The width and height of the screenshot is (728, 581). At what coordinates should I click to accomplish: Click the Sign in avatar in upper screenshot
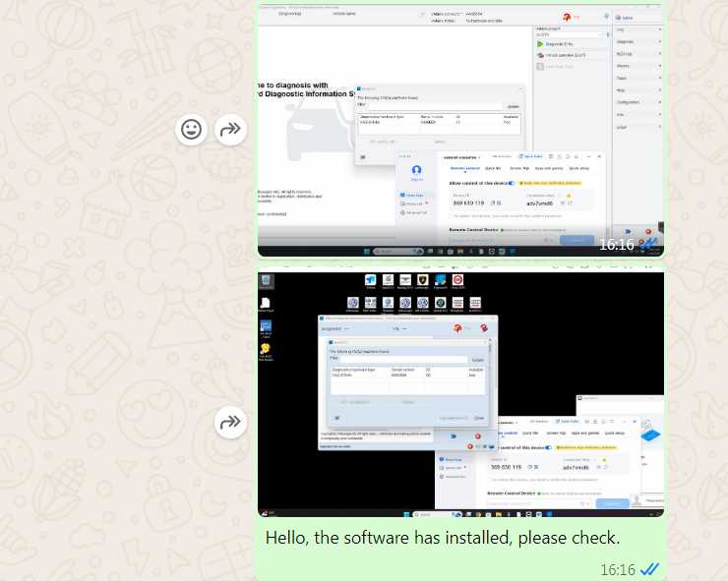click(417, 170)
